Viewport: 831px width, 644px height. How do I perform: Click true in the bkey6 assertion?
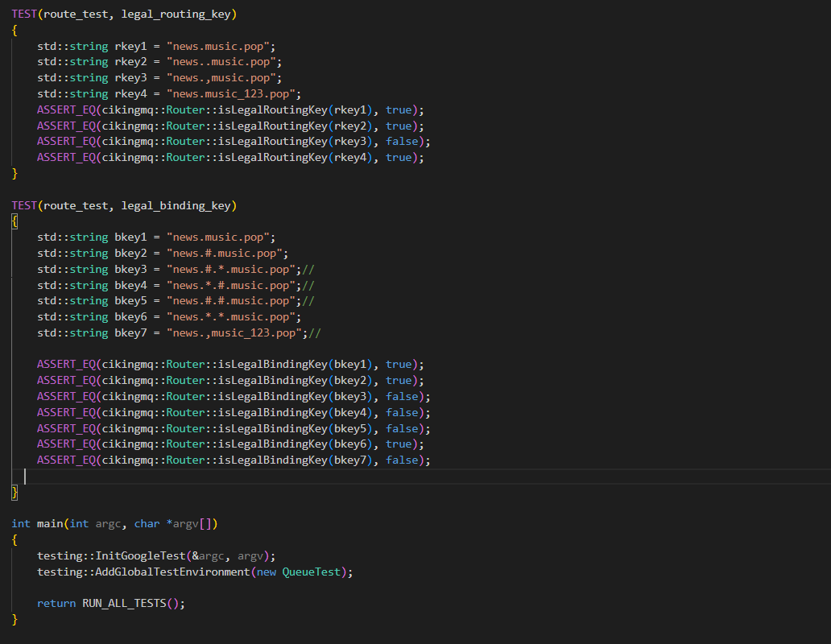[399, 444]
